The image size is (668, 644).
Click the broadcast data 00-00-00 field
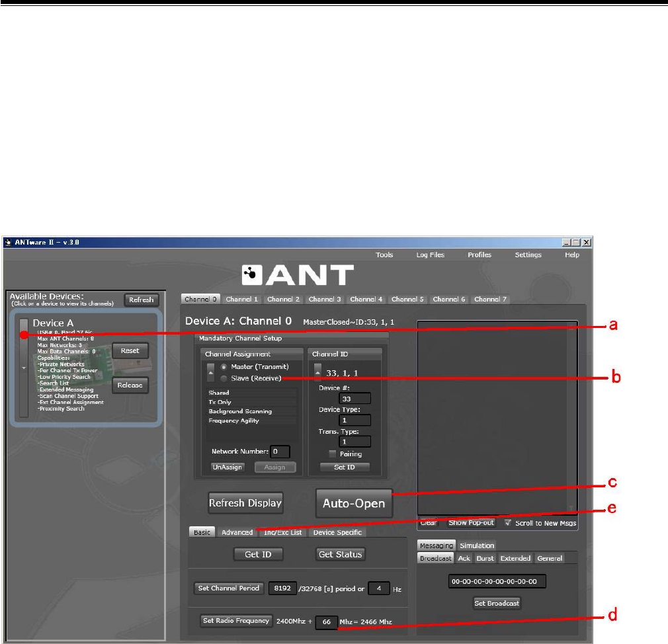coord(497,581)
